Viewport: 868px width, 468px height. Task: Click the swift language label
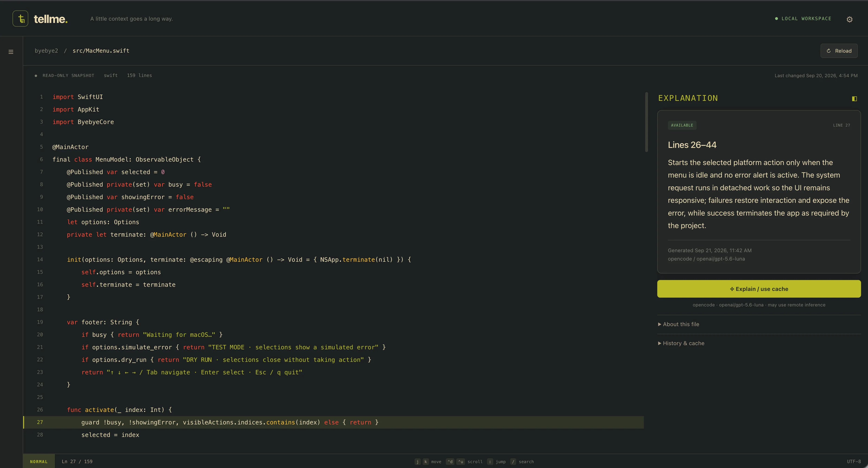point(110,76)
